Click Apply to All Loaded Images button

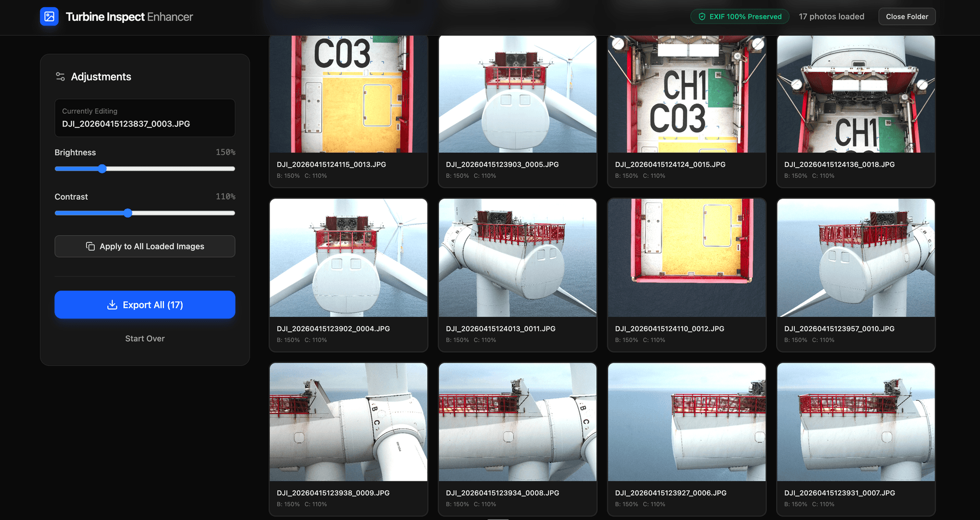click(x=145, y=246)
